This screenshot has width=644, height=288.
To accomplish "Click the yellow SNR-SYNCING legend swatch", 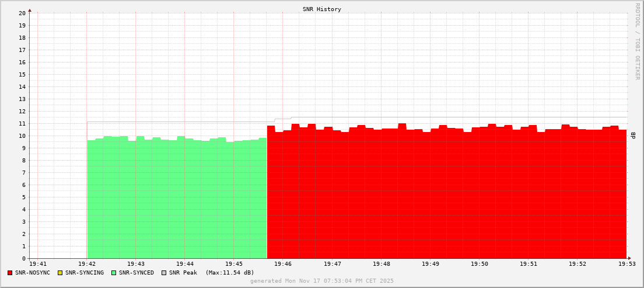I will point(60,273).
